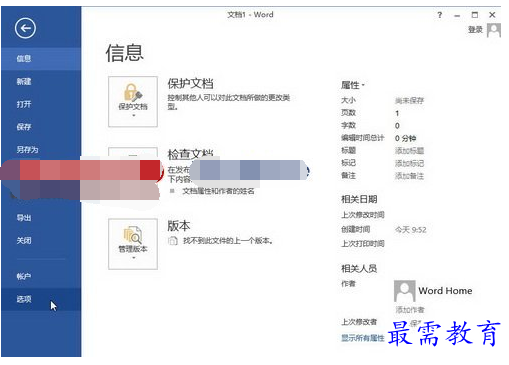The width and height of the screenshot is (509, 365).
Task: Minimize the Word window
Action: pyautogui.click(x=457, y=15)
